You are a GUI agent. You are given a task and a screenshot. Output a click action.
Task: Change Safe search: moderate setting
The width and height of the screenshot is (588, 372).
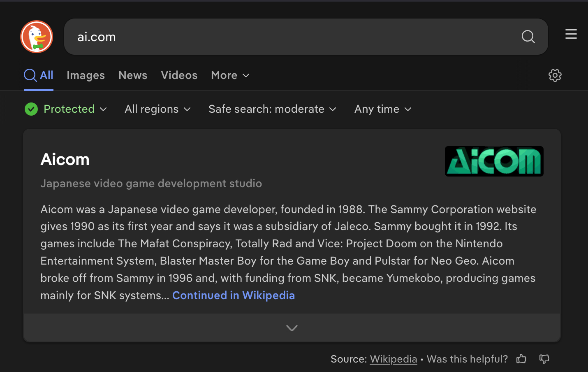(272, 109)
